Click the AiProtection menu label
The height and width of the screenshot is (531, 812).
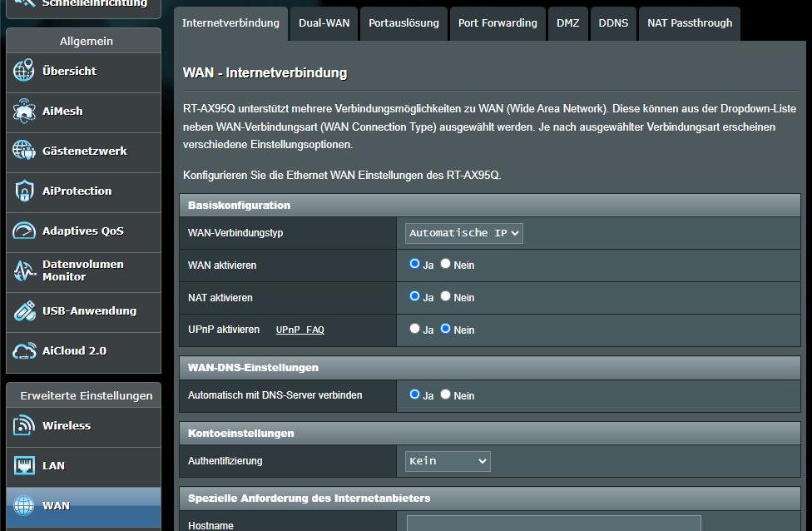pyautogui.click(x=77, y=191)
